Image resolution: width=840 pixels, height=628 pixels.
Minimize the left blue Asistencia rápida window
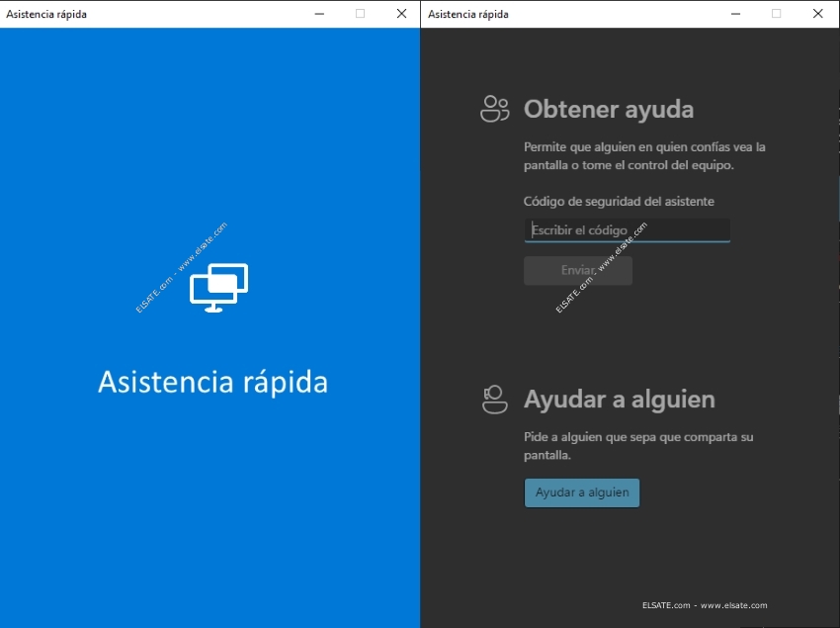pyautogui.click(x=319, y=14)
